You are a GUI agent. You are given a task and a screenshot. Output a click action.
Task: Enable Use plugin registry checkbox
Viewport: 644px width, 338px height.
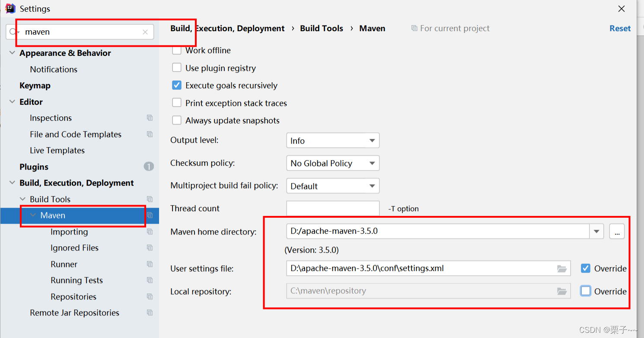pos(177,68)
